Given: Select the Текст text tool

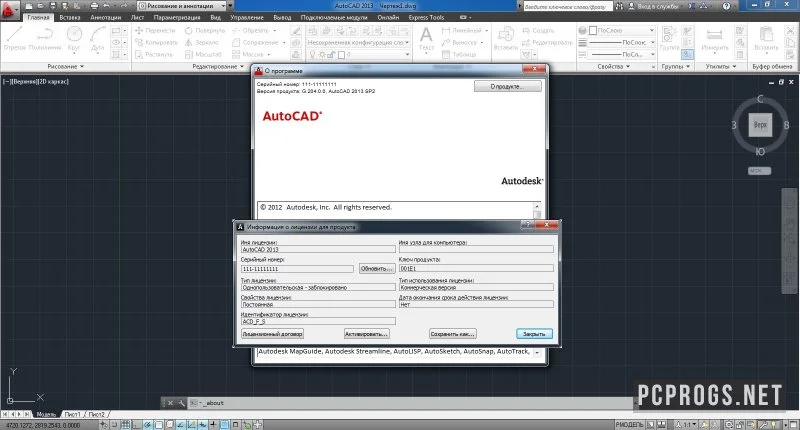Looking at the screenshot, I should 426,39.
